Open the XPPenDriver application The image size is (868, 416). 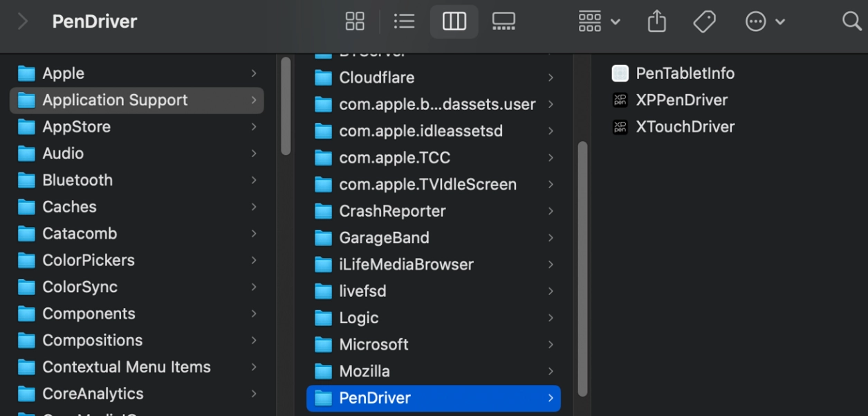click(x=681, y=100)
